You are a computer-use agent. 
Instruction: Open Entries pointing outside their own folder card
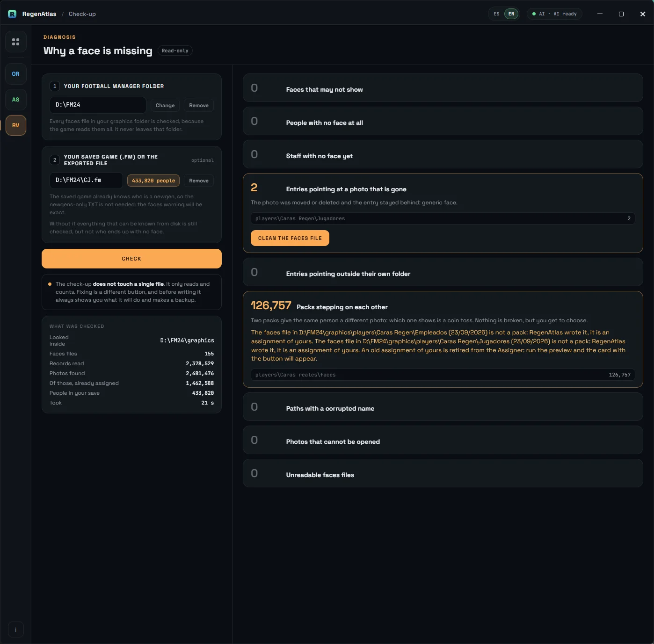[x=443, y=272]
